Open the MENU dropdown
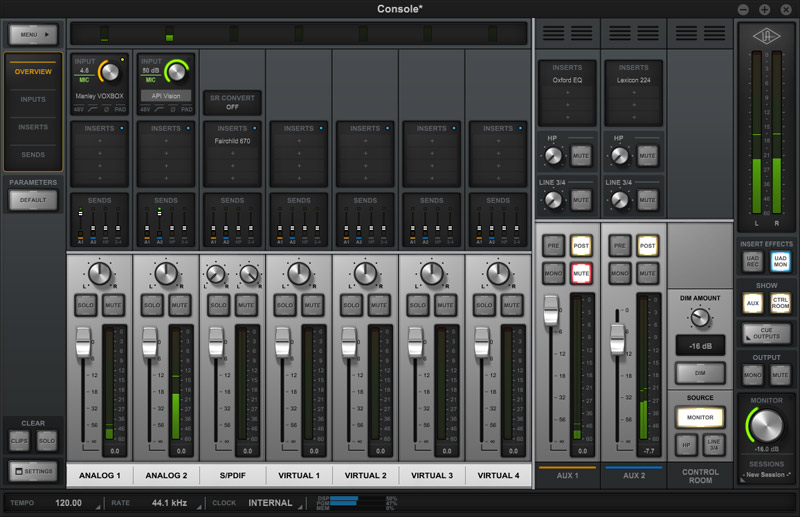800x517 pixels. pos(33,35)
